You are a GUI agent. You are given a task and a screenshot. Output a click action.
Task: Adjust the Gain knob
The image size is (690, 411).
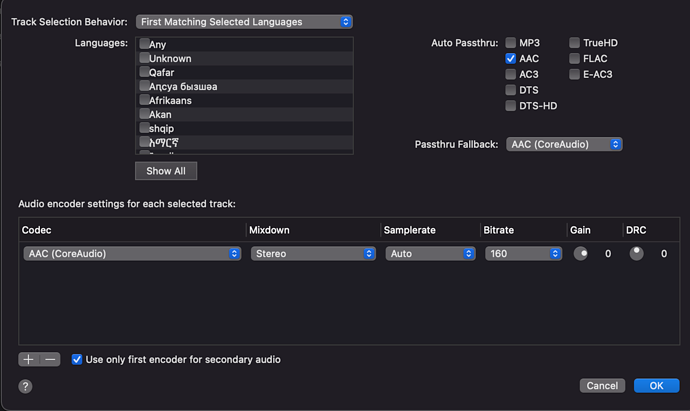(x=580, y=253)
